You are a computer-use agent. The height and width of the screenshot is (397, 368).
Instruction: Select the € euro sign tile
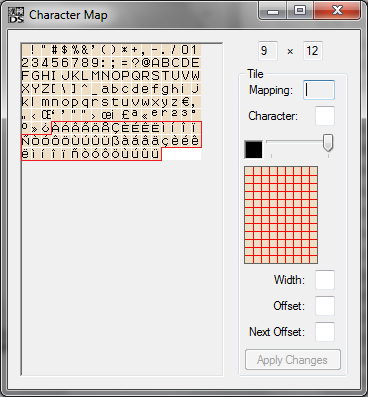(x=185, y=101)
